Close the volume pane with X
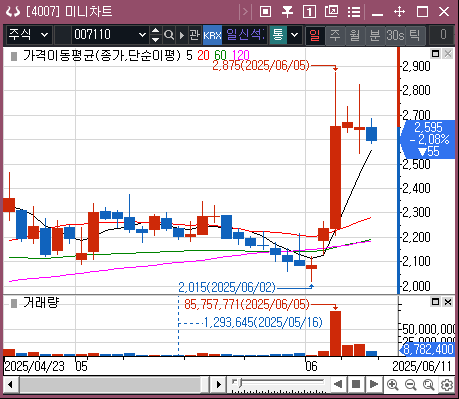The image size is (459, 399). [x=448, y=302]
